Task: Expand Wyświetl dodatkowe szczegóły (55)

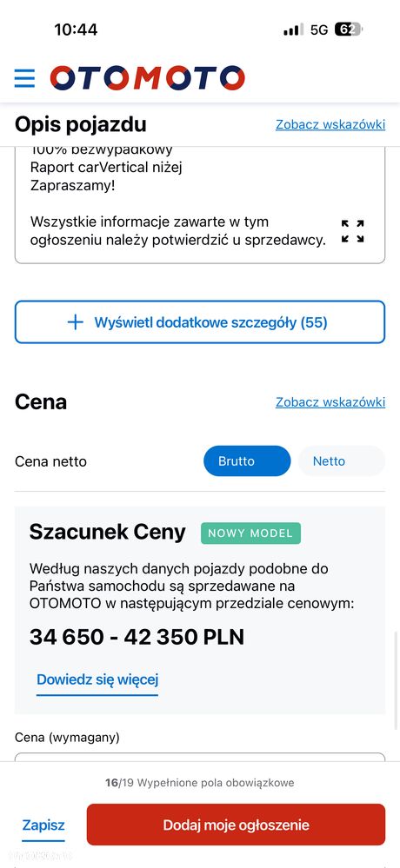Action: click(200, 322)
